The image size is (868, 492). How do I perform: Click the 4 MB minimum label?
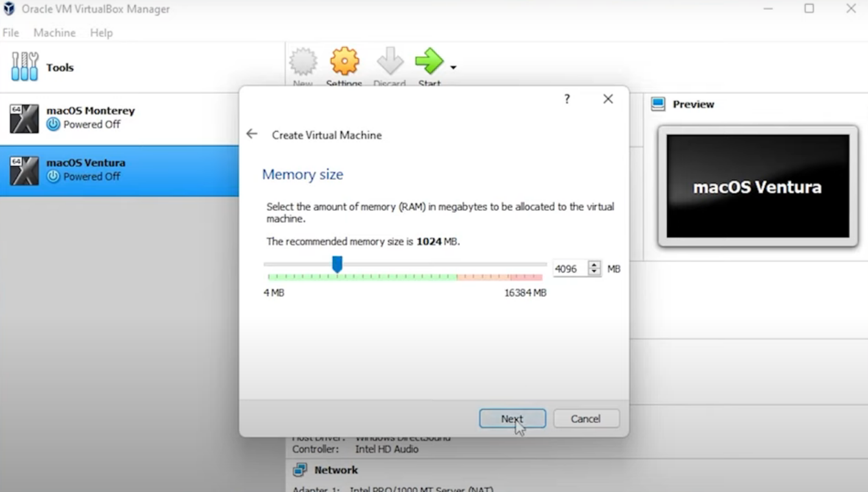coord(274,293)
